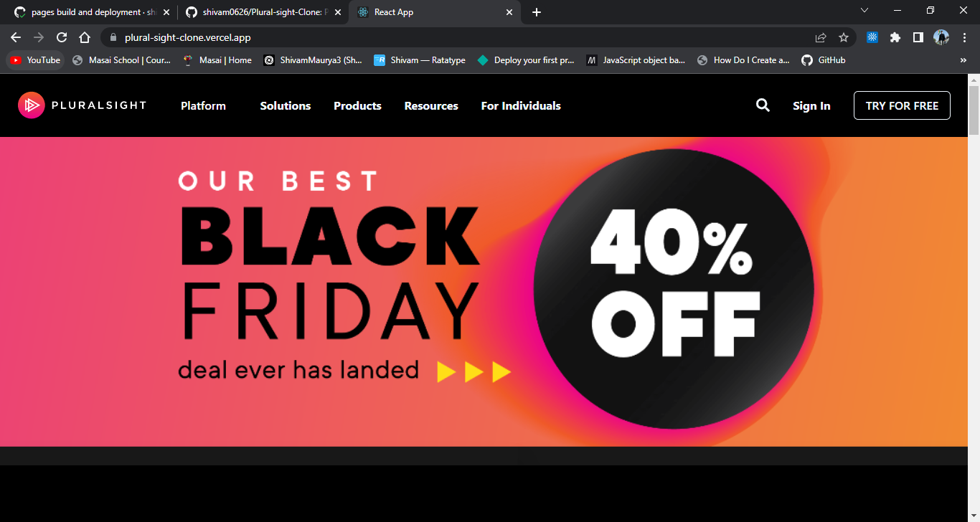Click the React Developer Tools extension icon

point(872,37)
